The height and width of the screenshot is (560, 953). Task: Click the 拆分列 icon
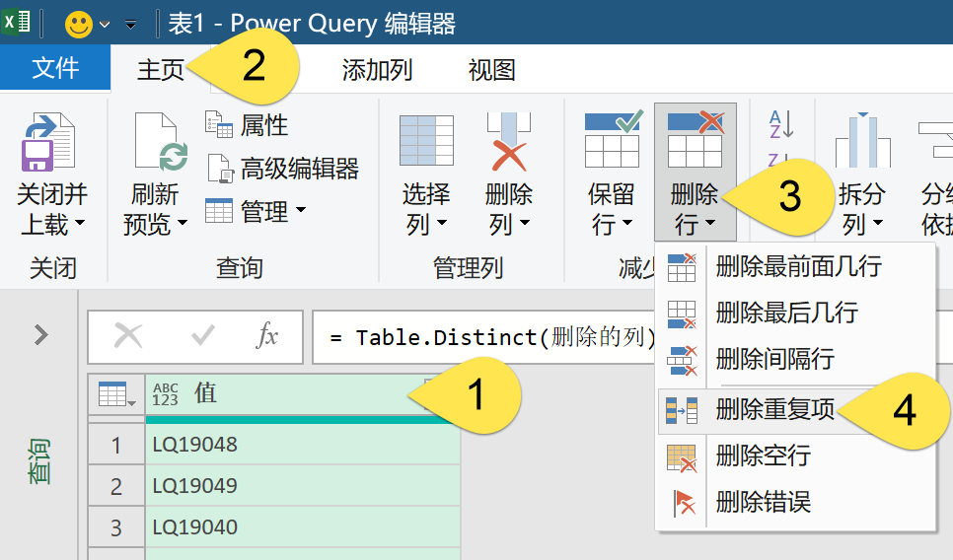[862, 140]
